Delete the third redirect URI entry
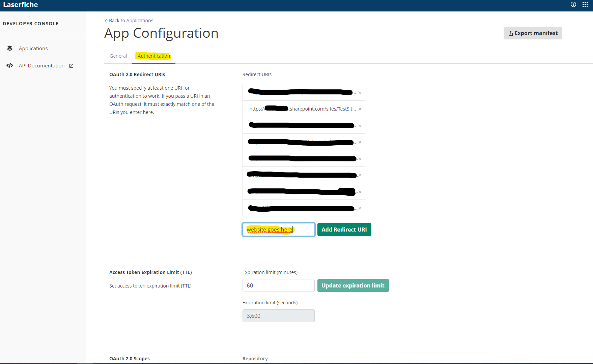The height and width of the screenshot is (364, 593). point(360,126)
